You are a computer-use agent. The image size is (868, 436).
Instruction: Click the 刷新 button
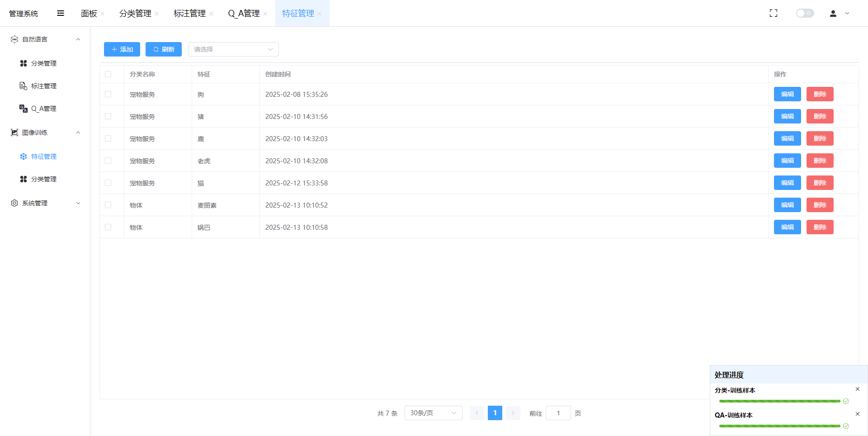[x=164, y=49]
